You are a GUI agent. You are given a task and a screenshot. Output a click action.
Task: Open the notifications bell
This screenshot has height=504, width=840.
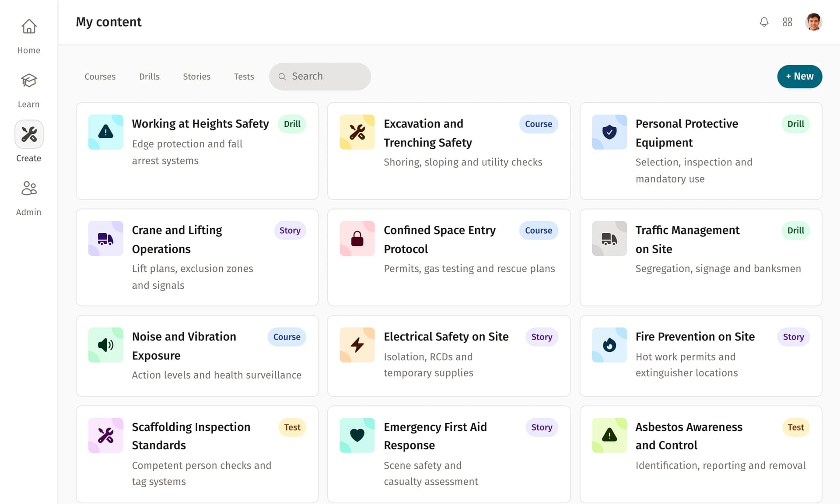click(x=764, y=22)
